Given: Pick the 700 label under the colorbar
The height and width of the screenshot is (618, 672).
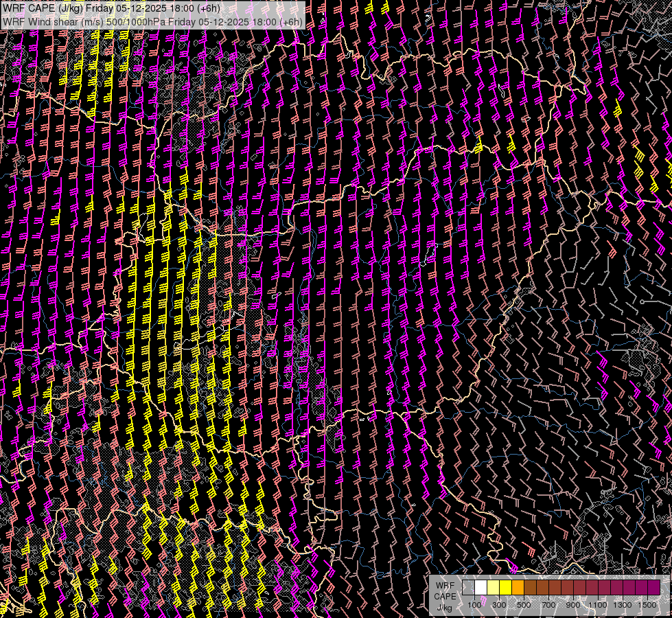Looking at the screenshot, I should coord(548,605).
